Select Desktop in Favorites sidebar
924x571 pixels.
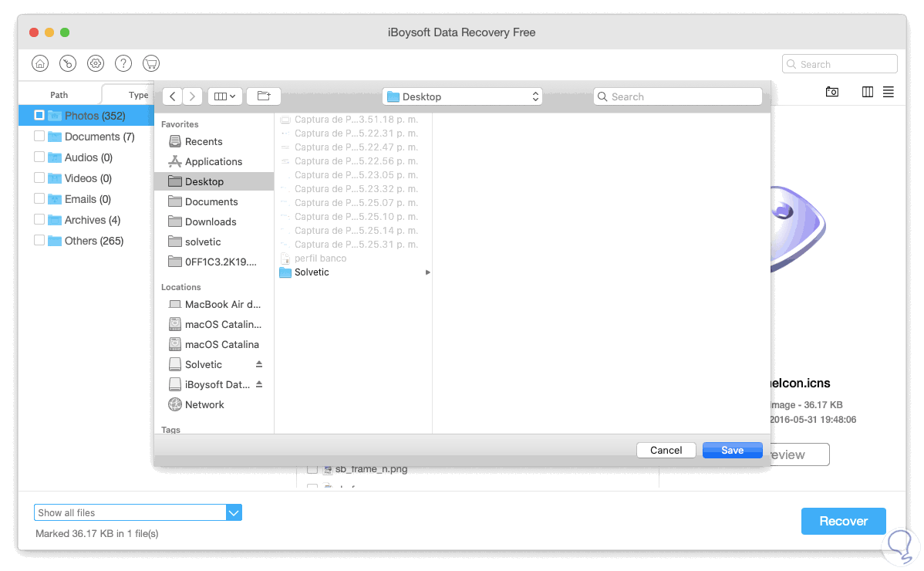pos(214,181)
